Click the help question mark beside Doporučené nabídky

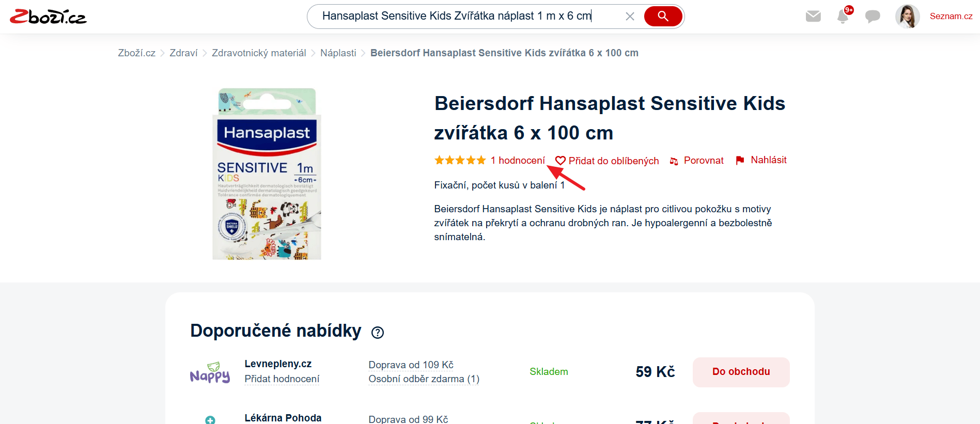[x=378, y=333]
